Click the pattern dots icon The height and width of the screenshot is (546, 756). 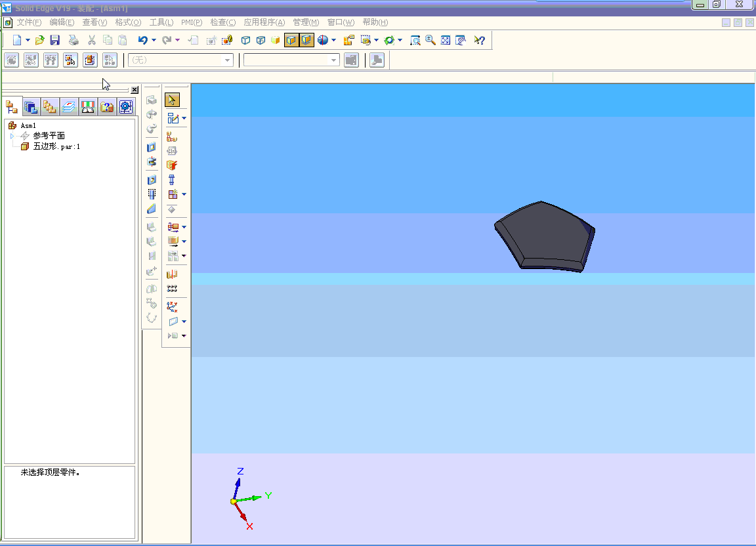click(172, 289)
